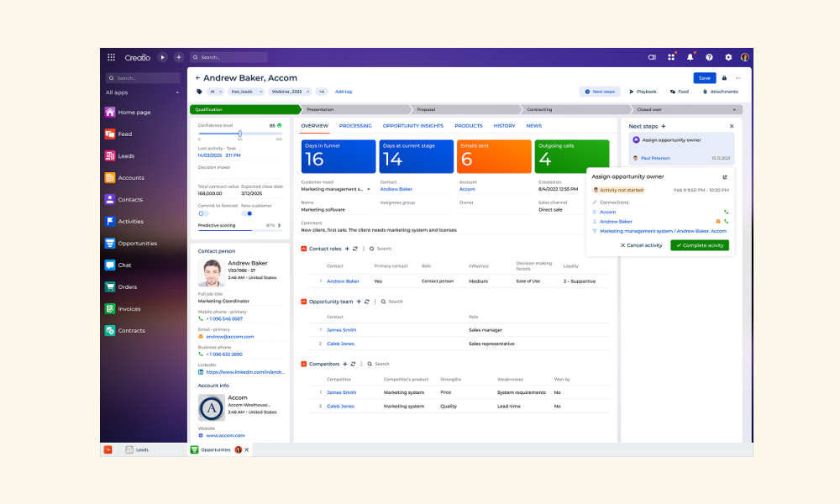Click the lock icon next to Save

point(724,78)
